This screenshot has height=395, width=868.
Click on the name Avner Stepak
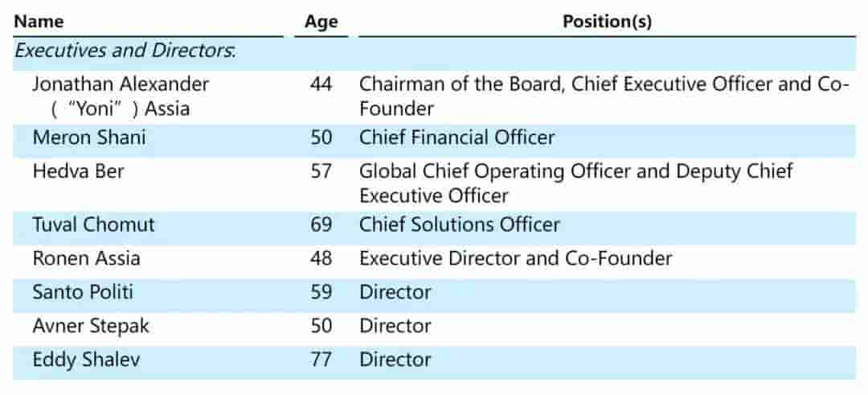tap(91, 326)
